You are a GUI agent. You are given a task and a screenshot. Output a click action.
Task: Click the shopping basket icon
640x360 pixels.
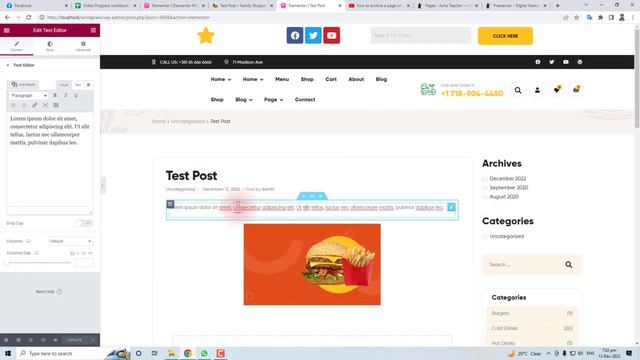click(x=576, y=89)
